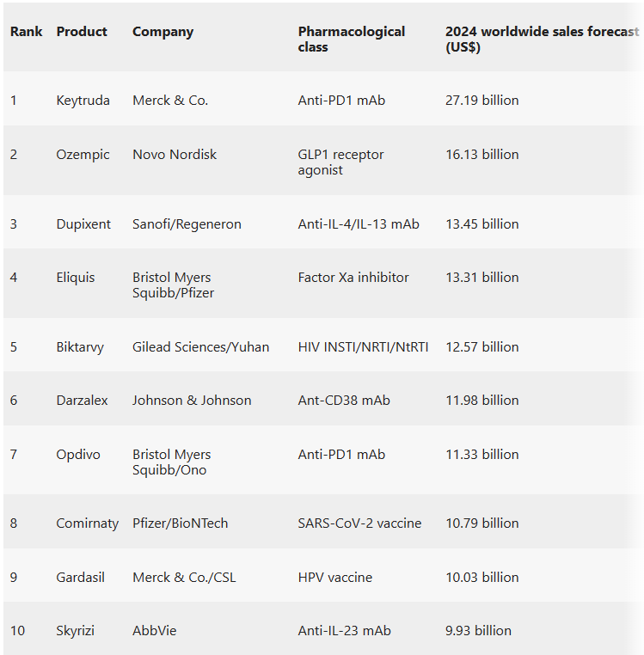This screenshot has width=644, height=655.
Task: Select the Comirnaty product cell
Action: click(x=88, y=523)
